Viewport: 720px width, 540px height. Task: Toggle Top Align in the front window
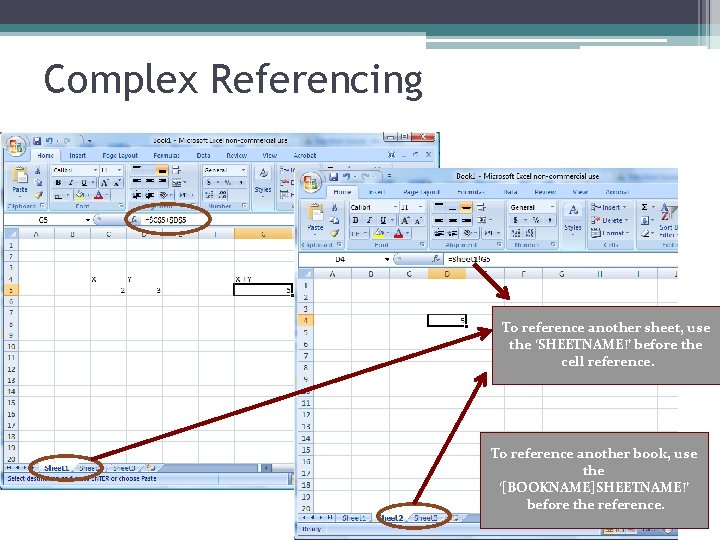point(439,207)
